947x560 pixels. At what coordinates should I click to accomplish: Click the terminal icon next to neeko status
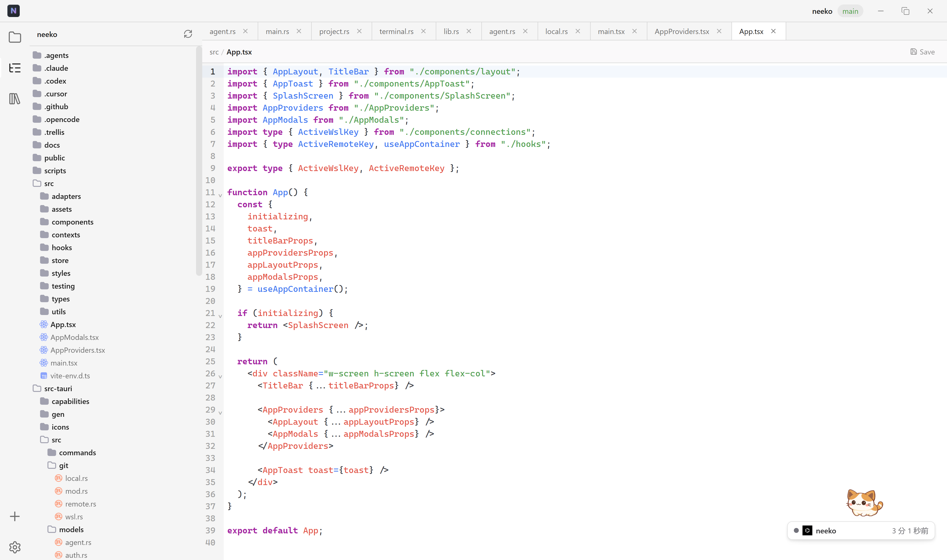pos(807,531)
